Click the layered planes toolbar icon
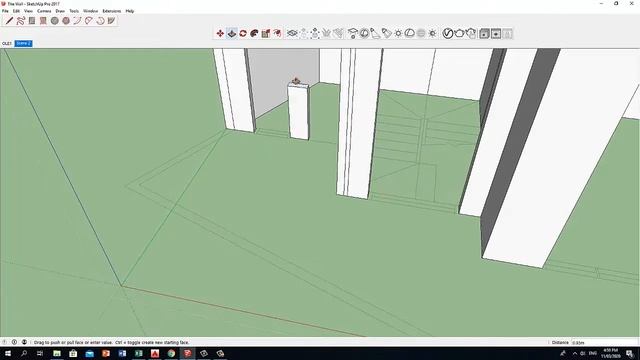The image size is (640, 360). [x=292, y=33]
